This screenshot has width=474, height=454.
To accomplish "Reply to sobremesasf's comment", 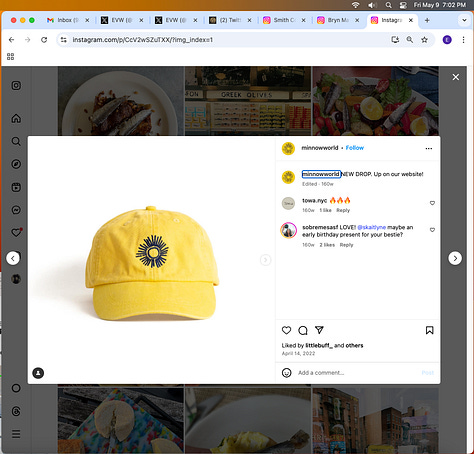I will (346, 245).
